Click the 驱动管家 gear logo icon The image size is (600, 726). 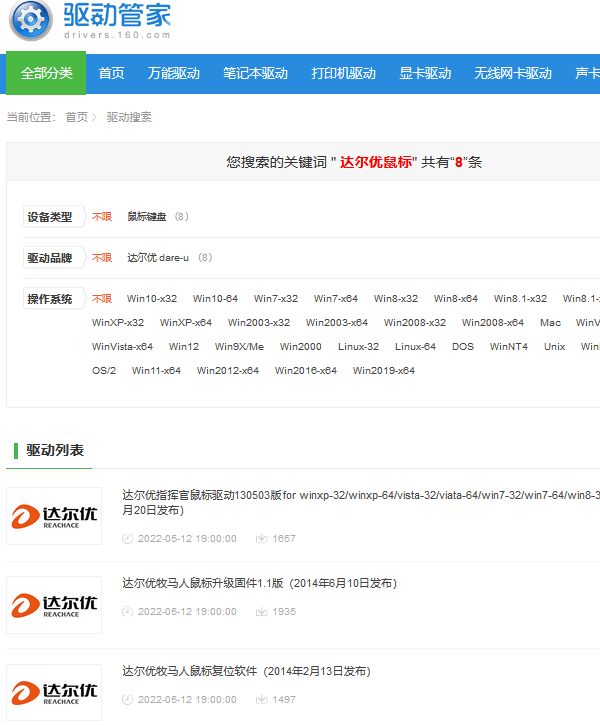point(31,20)
